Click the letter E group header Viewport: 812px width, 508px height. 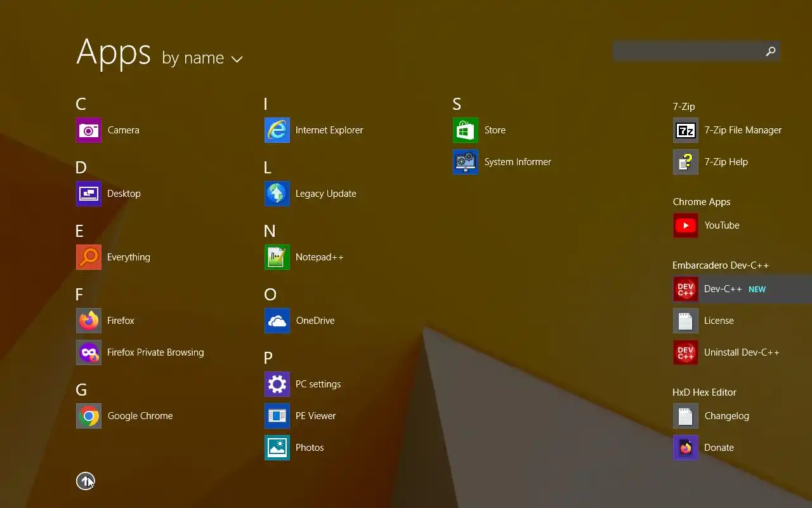[x=79, y=231]
